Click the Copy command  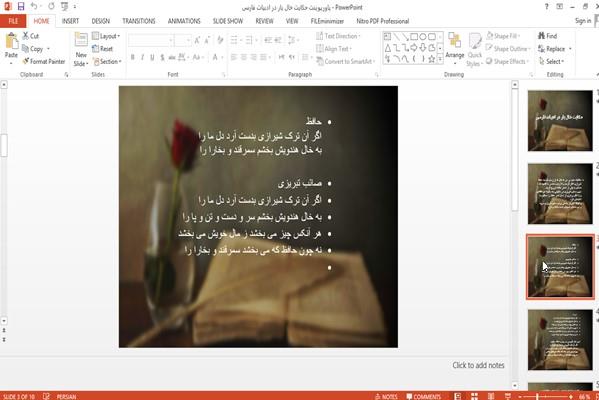pyautogui.click(x=32, y=49)
